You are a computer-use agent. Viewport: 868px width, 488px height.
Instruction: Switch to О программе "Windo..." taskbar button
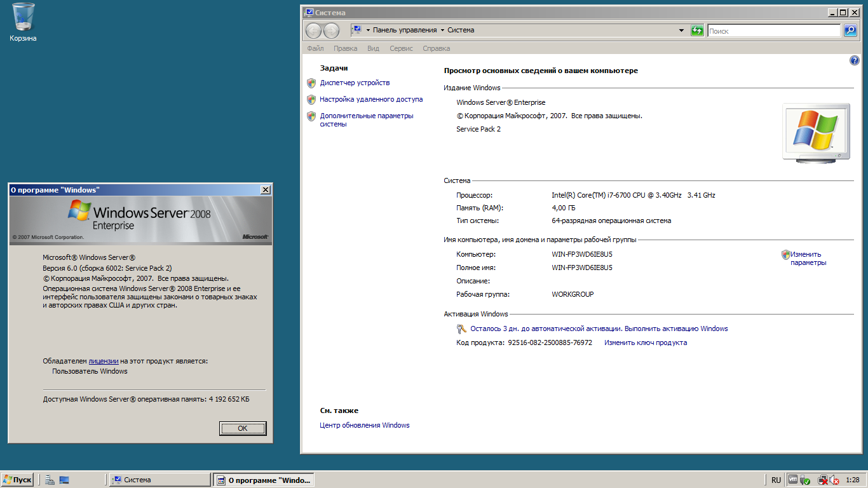(263, 480)
